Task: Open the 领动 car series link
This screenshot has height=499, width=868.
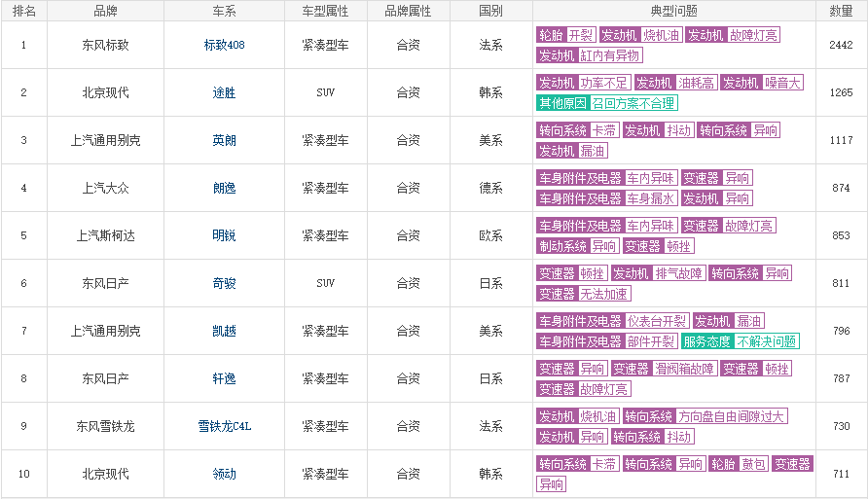Action: tap(224, 473)
